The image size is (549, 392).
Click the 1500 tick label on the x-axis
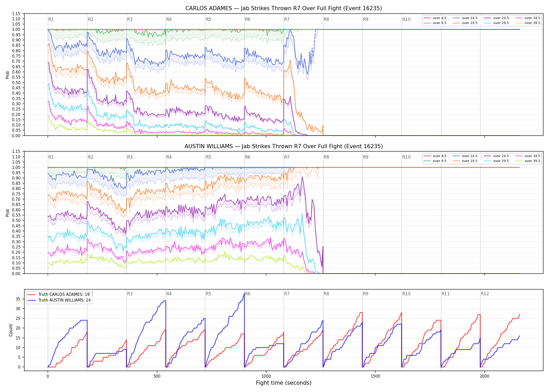pyautogui.click(x=375, y=376)
